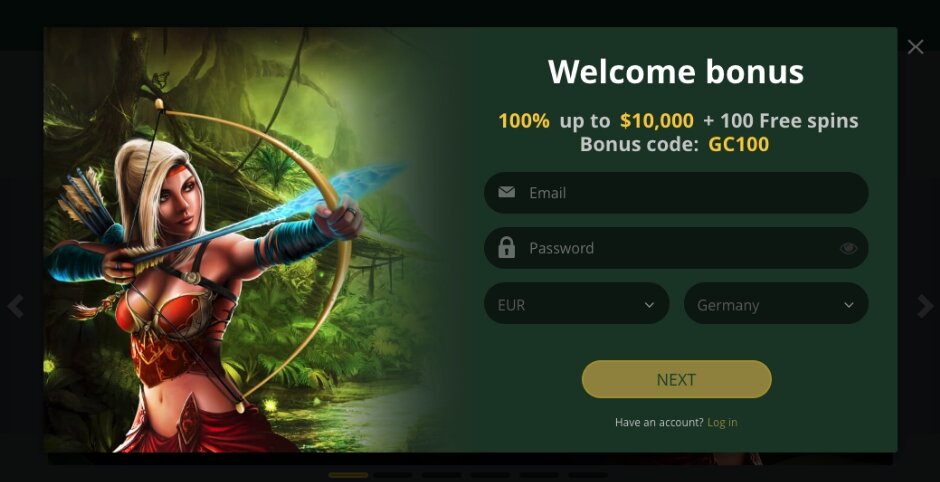The height and width of the screenshot is (482, 940).
Task: Open the EUR currency dropdown
Action: tap(576, 304)
